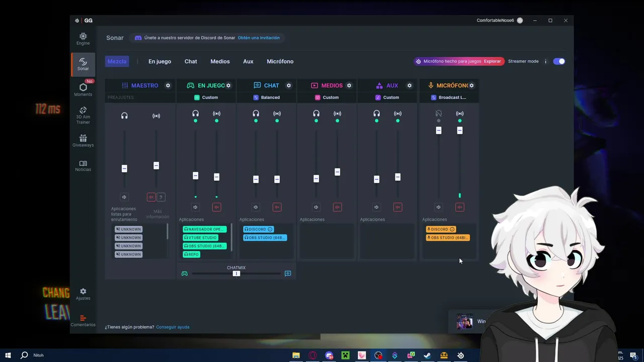Viewport: 644px width, 362px height.
Task: Unmute the Aux stream channel
Action: click(x=398, y=207)
